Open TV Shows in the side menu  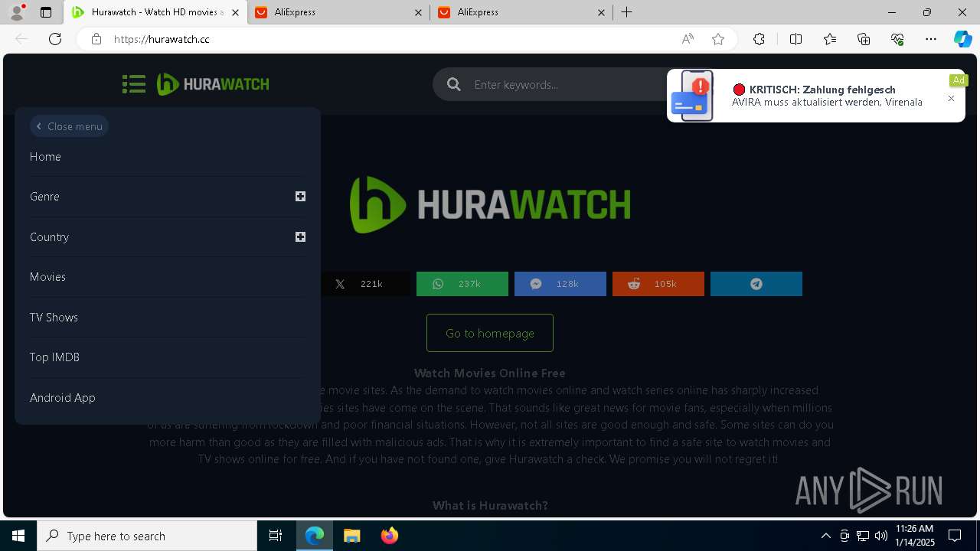coord(54,317)
